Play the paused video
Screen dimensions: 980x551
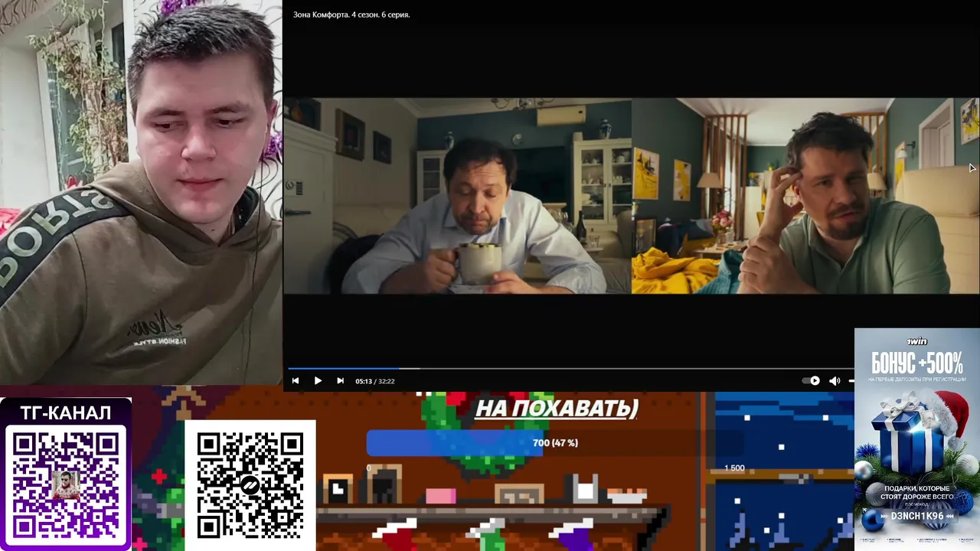pos(318,380)
